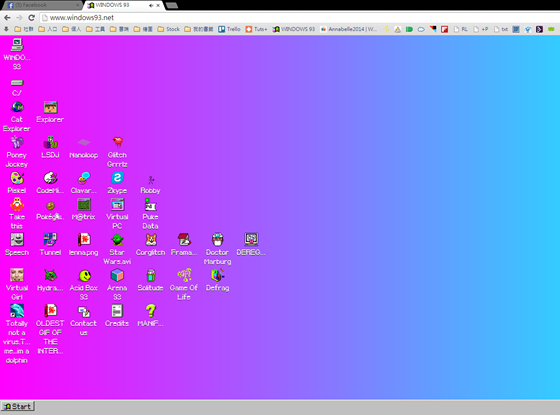Select the WINDOWS 93 browser tab
This screenshot has width=560, height=415.
point(124,5)
